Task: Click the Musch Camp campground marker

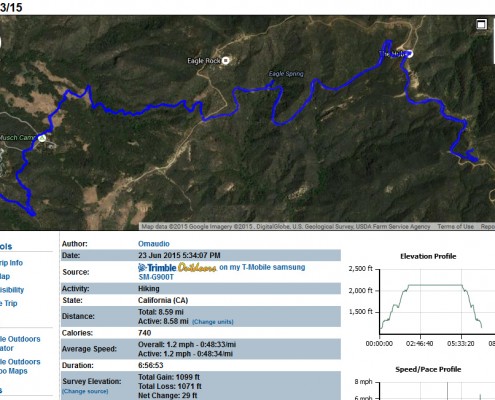Action: pyautogui.click(x=42, y=138)
